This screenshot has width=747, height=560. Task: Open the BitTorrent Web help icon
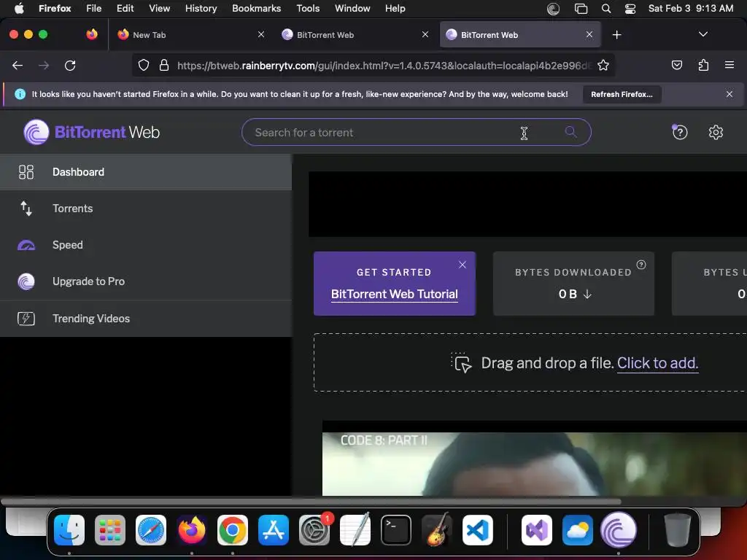coord(680,133)
